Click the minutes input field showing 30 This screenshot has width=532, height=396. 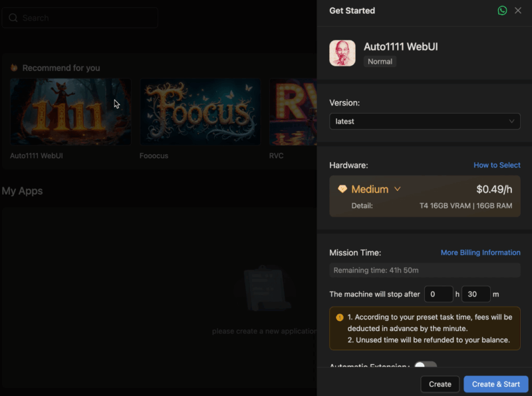476,294
